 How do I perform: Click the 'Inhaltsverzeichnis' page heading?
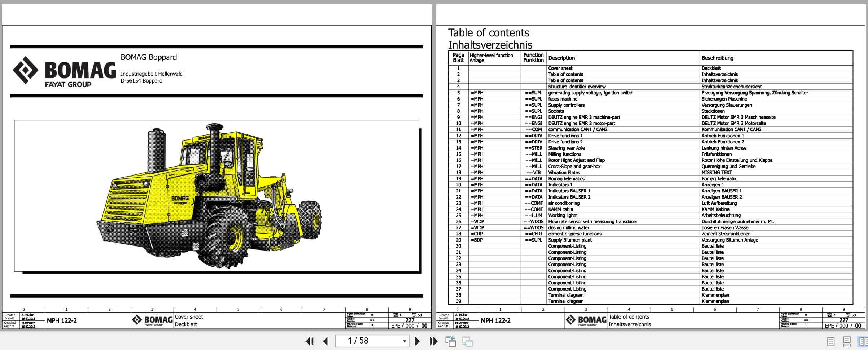click(x=490, y=45)
